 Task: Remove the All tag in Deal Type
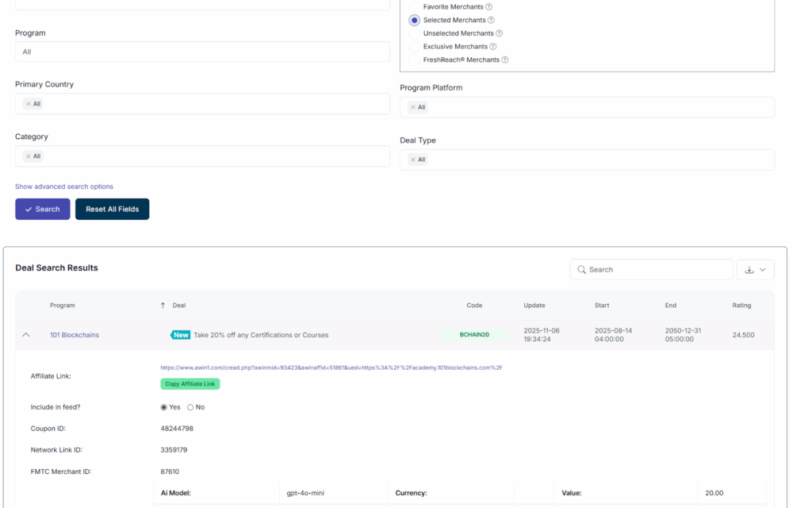(412, 160)
